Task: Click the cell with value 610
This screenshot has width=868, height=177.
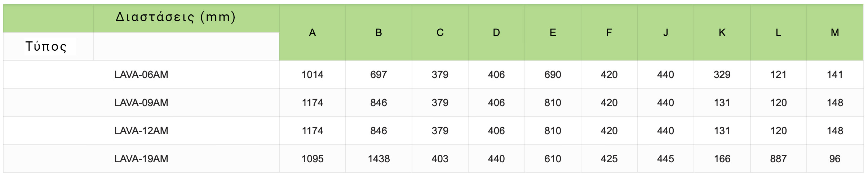Action: pyautogui.click(x=553, y=159)
